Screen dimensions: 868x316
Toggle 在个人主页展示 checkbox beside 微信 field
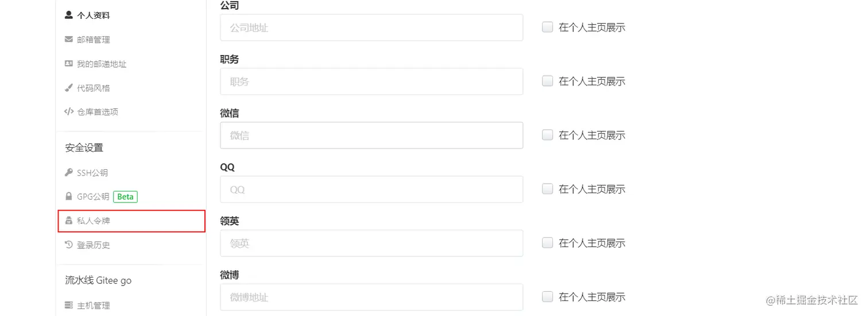pyautogui.click(x=548, y=135)
